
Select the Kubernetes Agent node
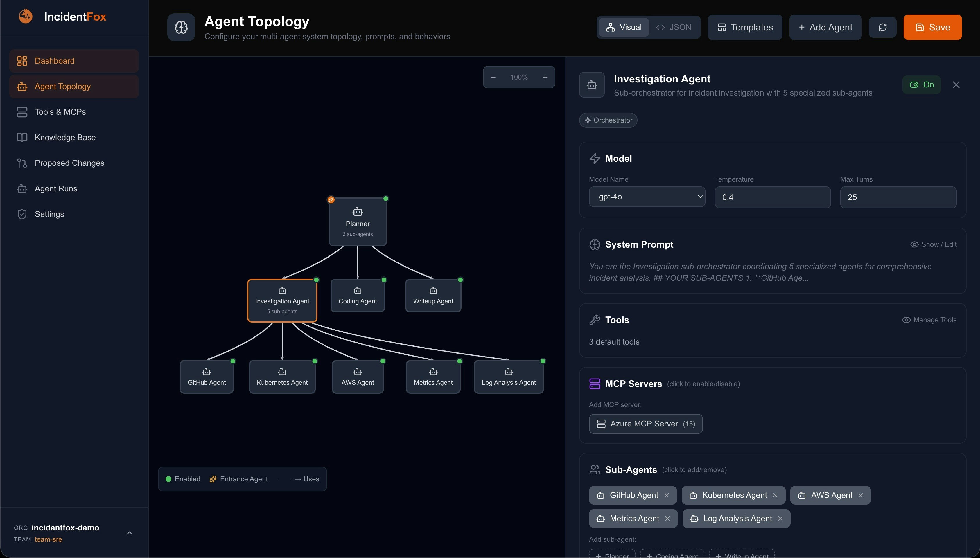282,377
